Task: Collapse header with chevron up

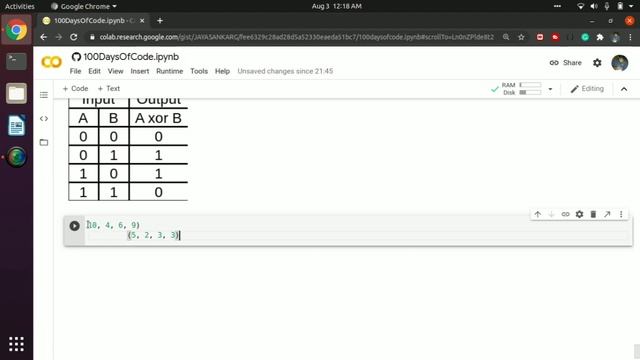Action: click(x=624, y=89)
